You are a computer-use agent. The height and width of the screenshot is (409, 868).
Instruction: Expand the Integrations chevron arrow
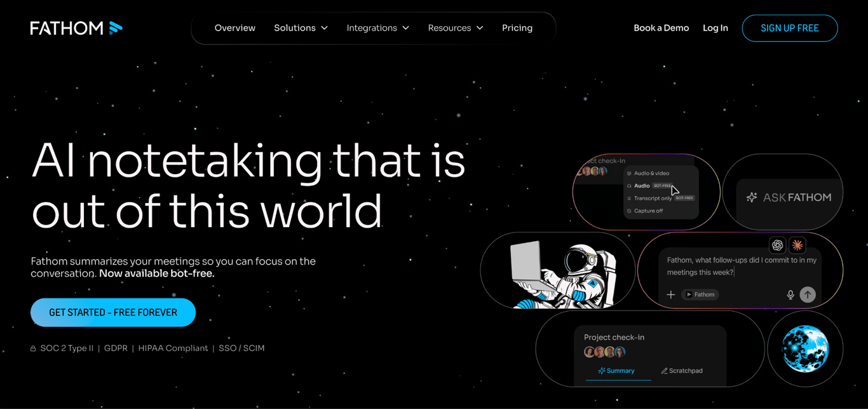tap(405, 28)
